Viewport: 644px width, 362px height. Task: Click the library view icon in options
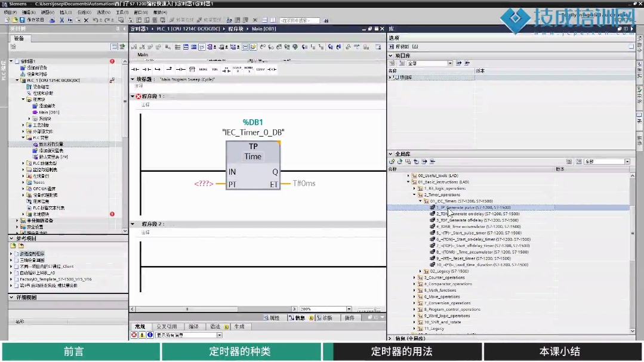(x=392, y=47)
